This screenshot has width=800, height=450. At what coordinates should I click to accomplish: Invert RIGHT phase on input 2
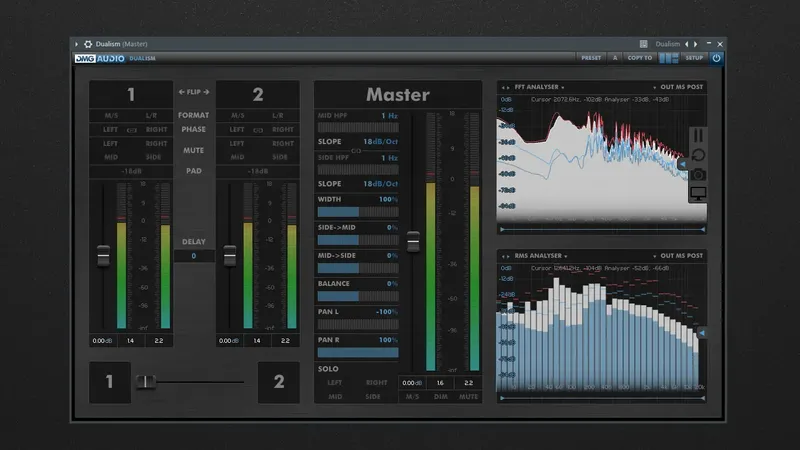283,130
